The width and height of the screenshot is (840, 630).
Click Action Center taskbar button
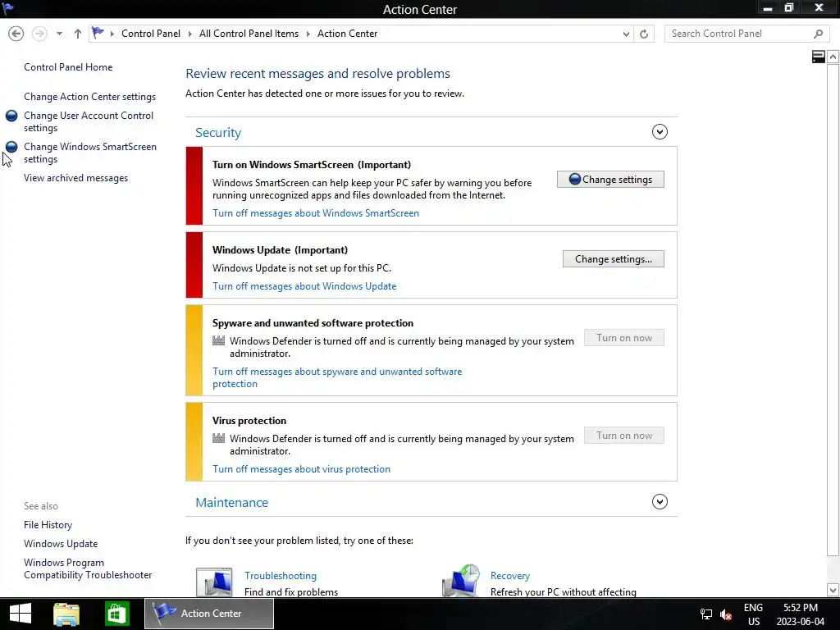(209, 614)
